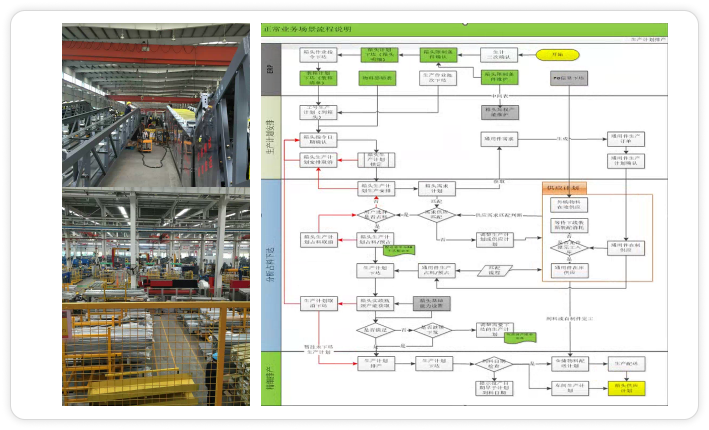
Task: Click the 是否确定 decision diamond
Action: 376,330
